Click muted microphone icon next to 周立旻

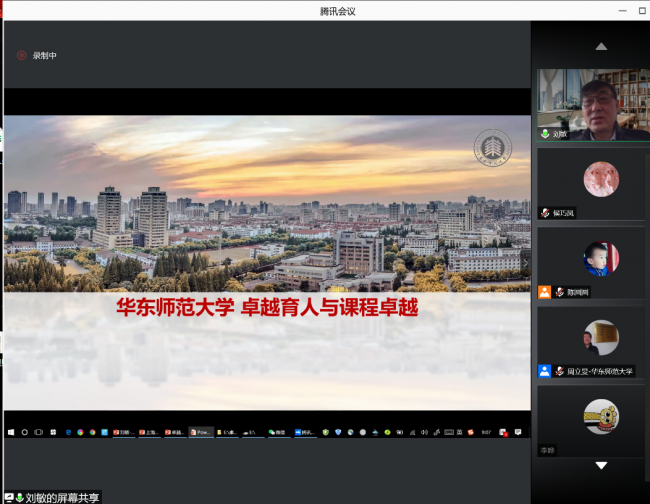pos(560,371)
